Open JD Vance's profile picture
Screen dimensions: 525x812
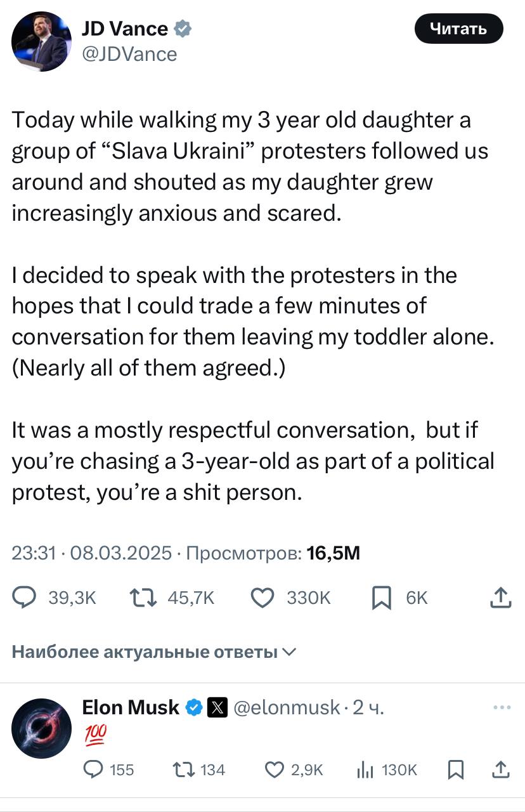point(41,41)
